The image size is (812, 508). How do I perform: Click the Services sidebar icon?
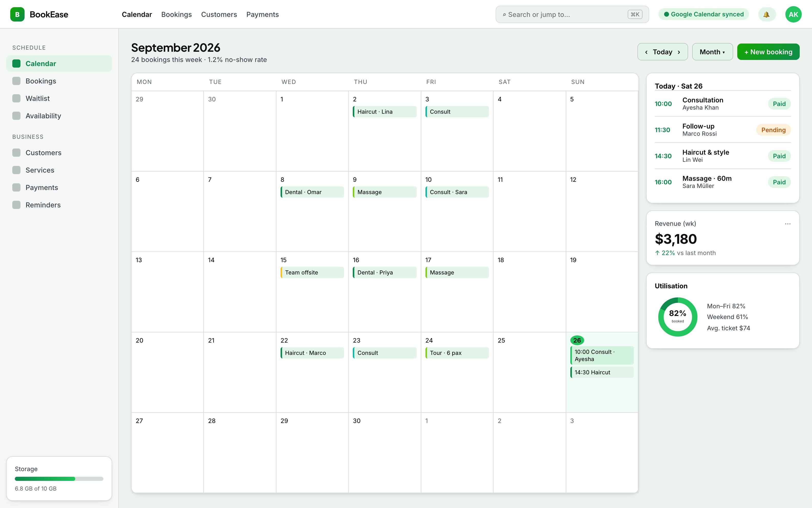16,170
